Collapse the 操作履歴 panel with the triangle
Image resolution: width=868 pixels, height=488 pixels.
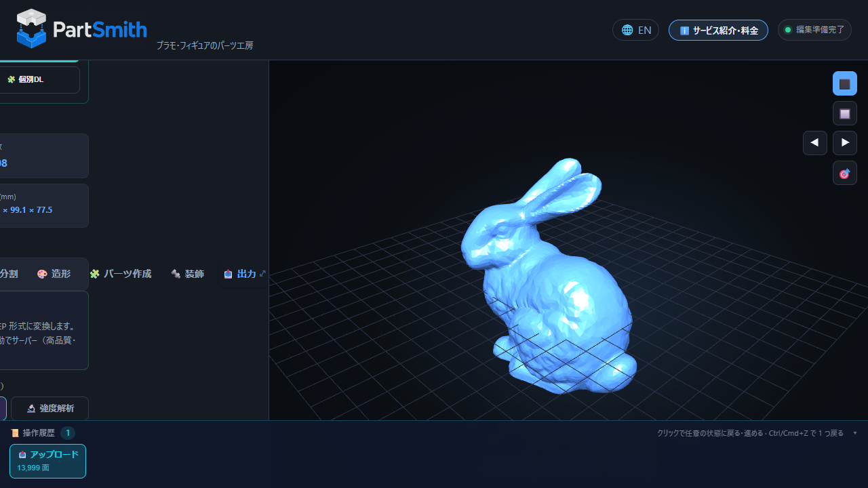[855, 433]
